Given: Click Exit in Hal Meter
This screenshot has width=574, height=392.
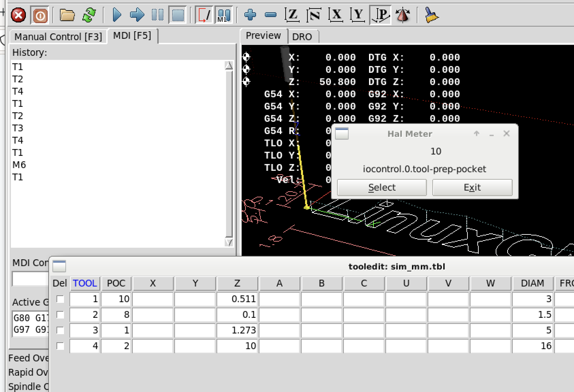Looking at the screenshot, I should tap(472, 187).
